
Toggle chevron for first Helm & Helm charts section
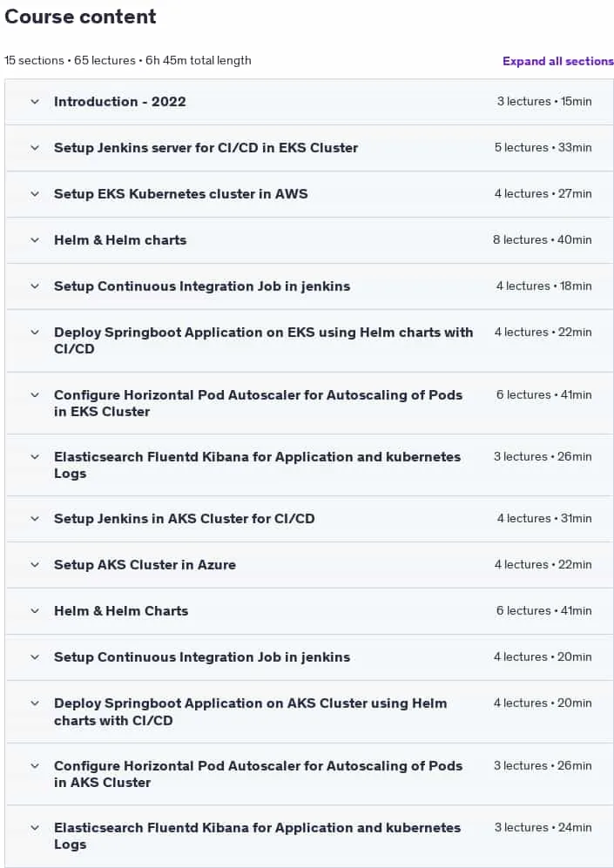pos(35,240)
